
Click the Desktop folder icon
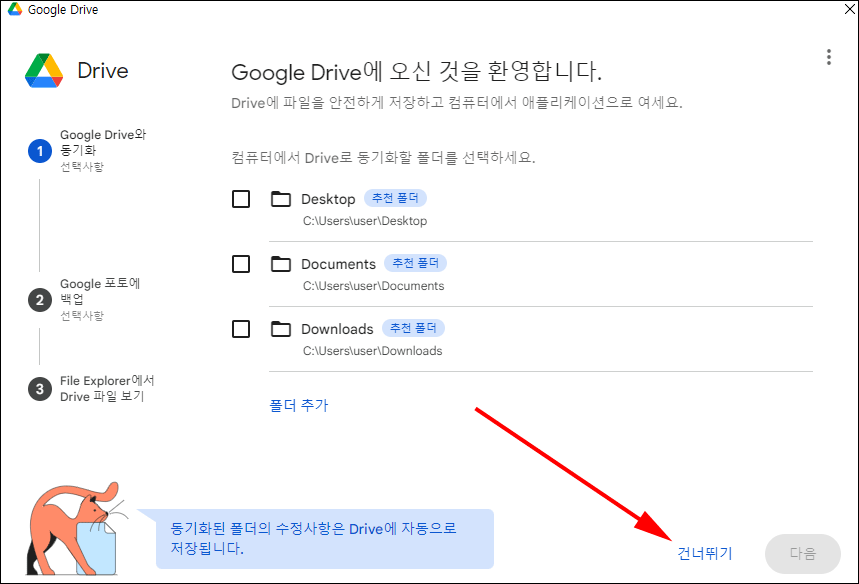point(280,198)
